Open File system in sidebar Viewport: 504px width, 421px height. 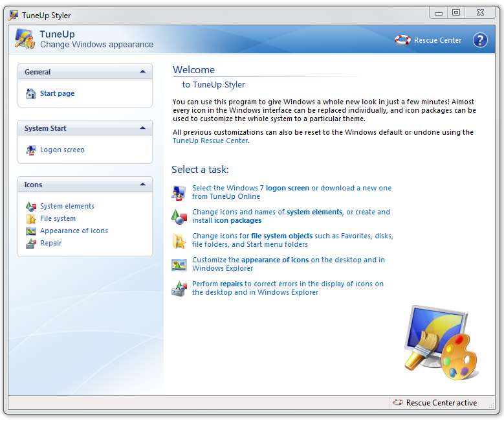(58, 218)
